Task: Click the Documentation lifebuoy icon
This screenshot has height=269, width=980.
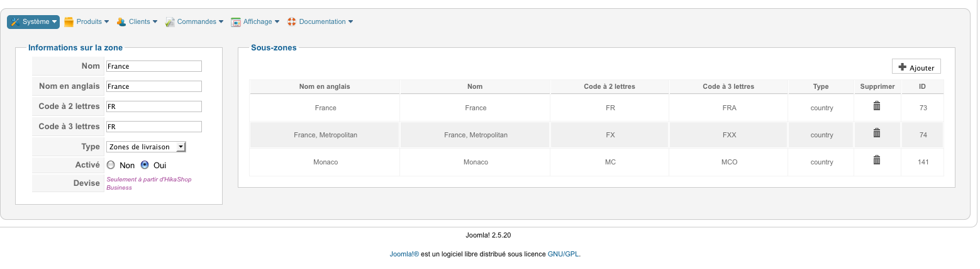Action: point(292,22)
